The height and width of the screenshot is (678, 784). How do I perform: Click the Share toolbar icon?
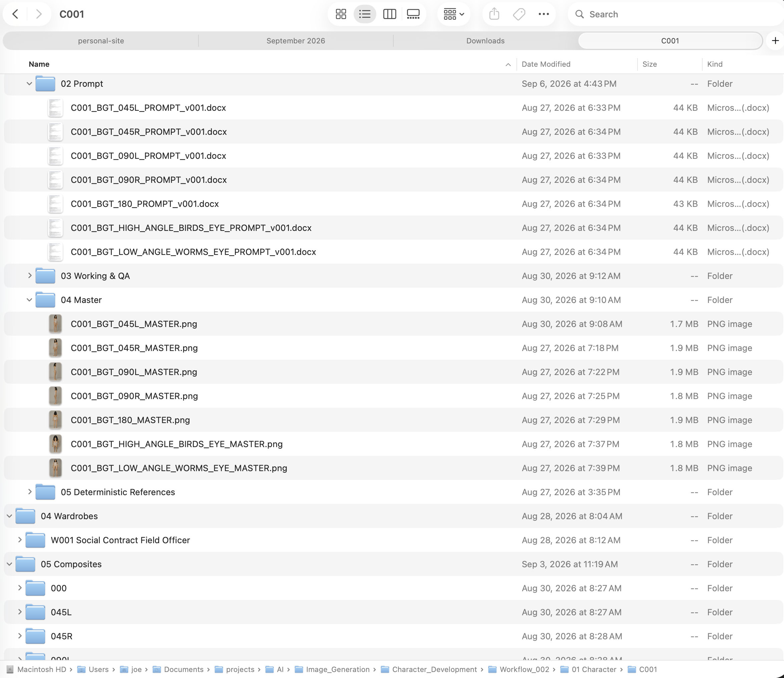pyautogui.click(x=494, y=14)
